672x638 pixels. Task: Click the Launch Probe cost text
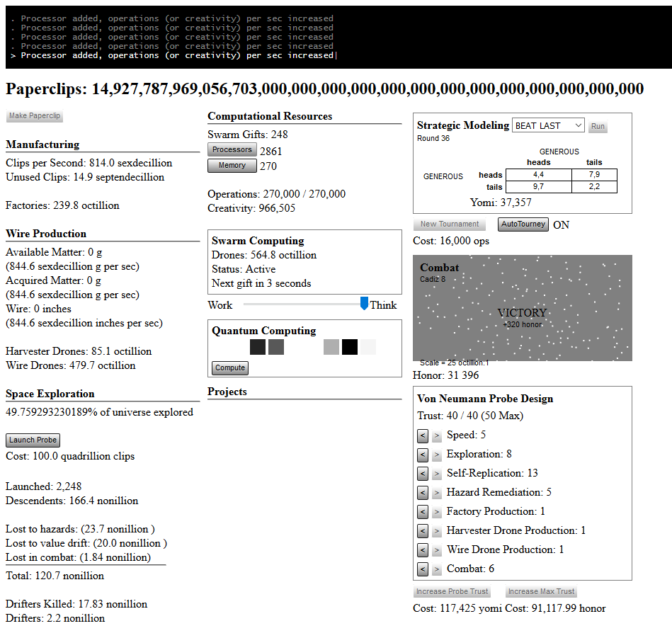click(70, 456)
